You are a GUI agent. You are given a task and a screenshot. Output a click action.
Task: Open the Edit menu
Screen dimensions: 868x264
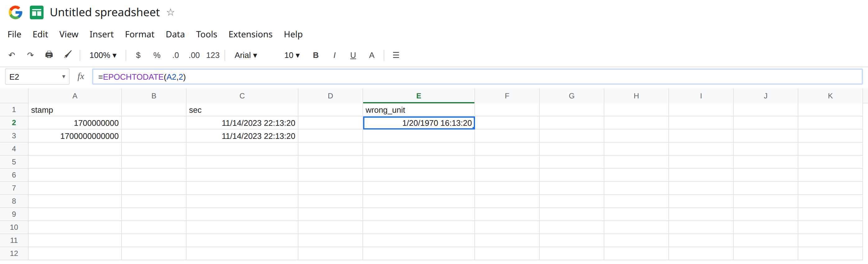click(x=40, y=35)
